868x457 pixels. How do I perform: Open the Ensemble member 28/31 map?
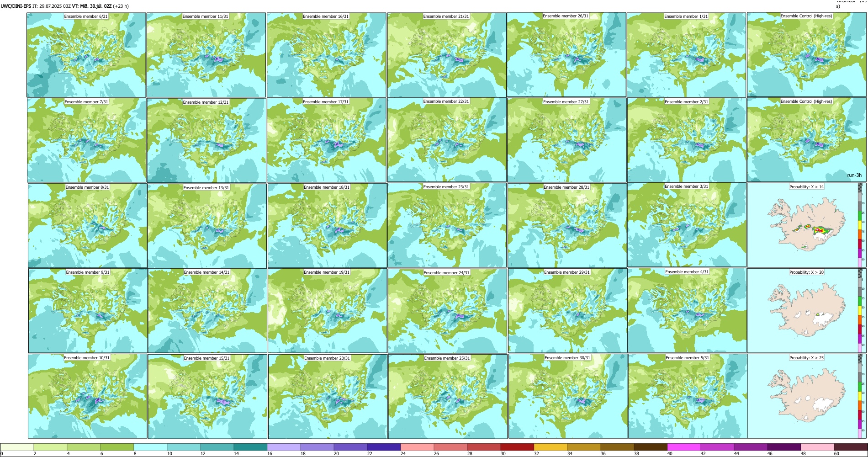click(x=567, y=226)
